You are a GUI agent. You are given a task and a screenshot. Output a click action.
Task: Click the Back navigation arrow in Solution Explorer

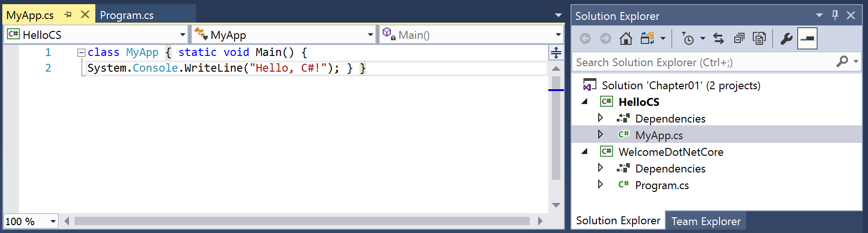(585, 38)
